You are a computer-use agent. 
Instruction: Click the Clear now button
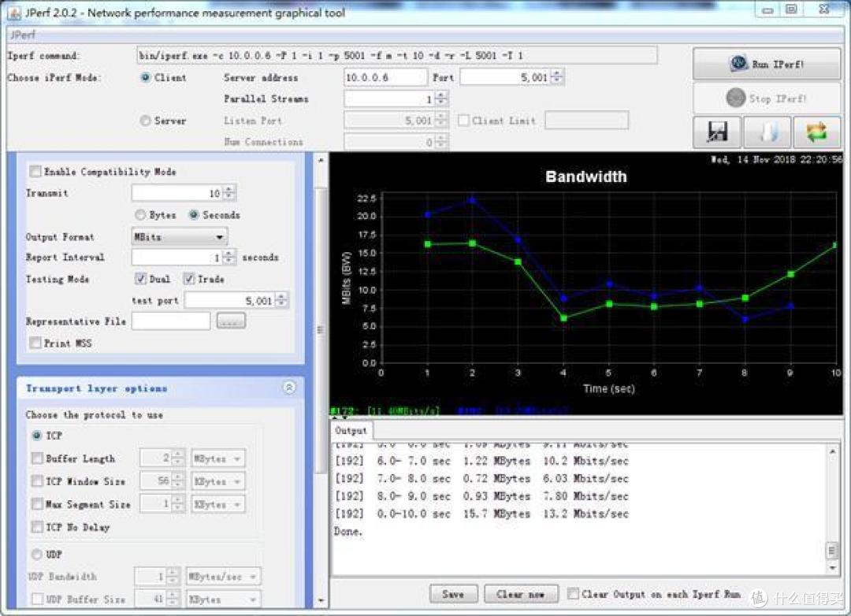(x=521, y=594)
